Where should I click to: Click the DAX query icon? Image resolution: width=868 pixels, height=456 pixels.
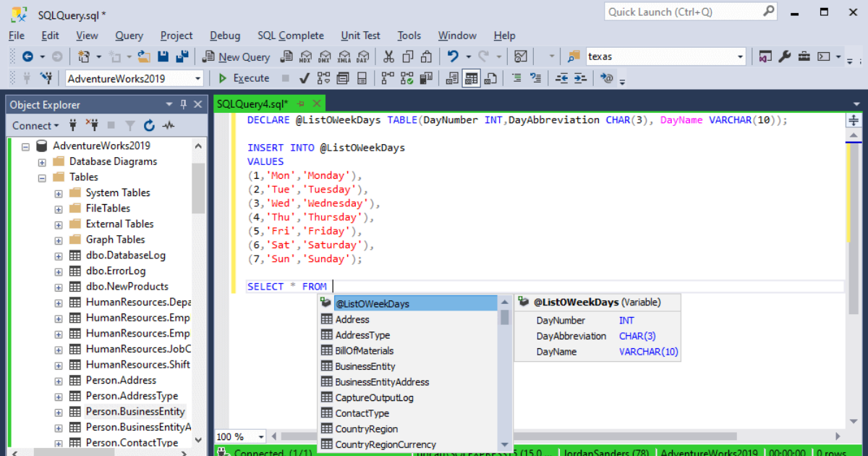(x=362, y=56)
